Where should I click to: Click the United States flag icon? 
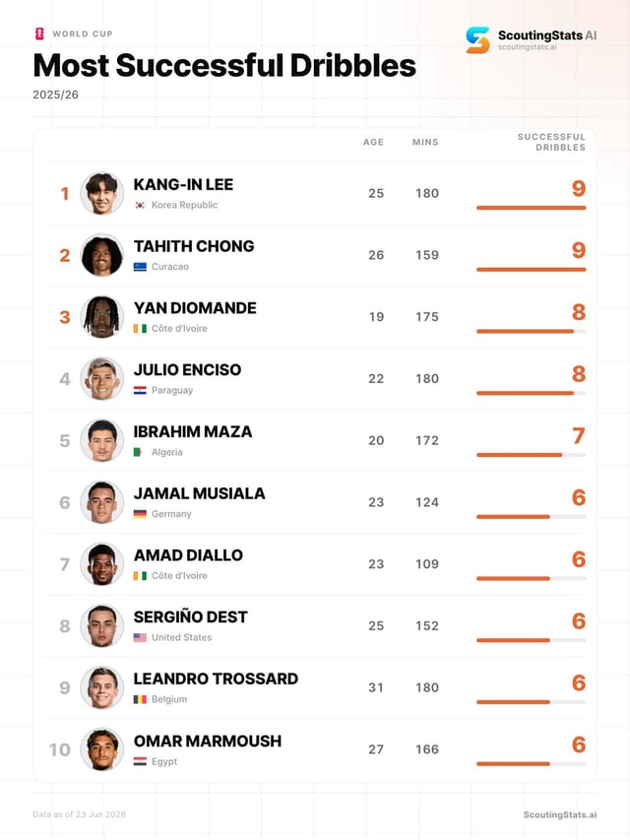(x=140, y=637)
